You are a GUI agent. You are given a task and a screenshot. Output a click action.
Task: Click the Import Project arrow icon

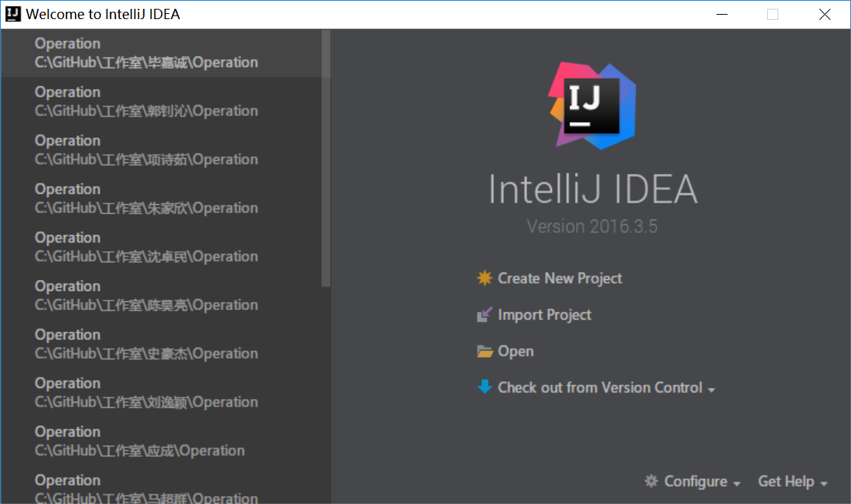pos(484,314)
